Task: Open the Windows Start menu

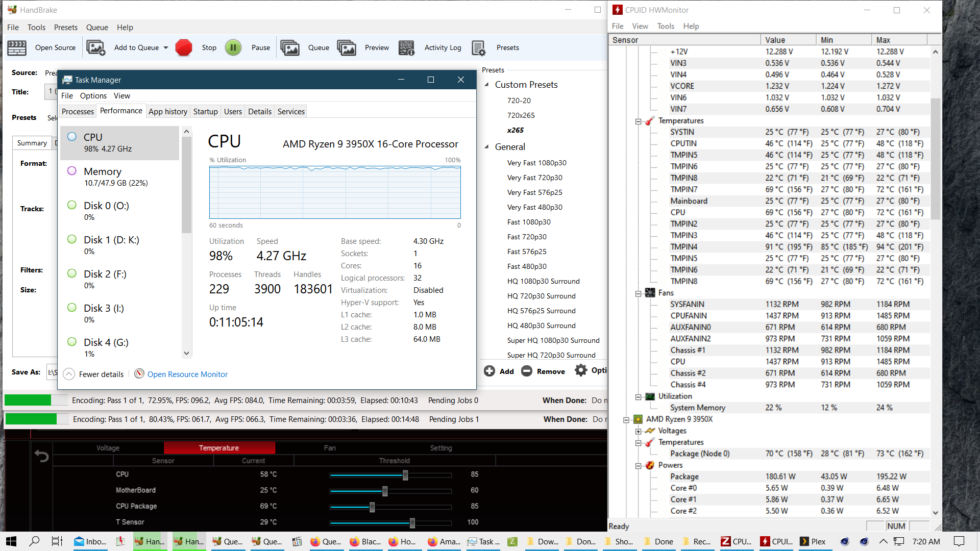Action: click(11, 541)
